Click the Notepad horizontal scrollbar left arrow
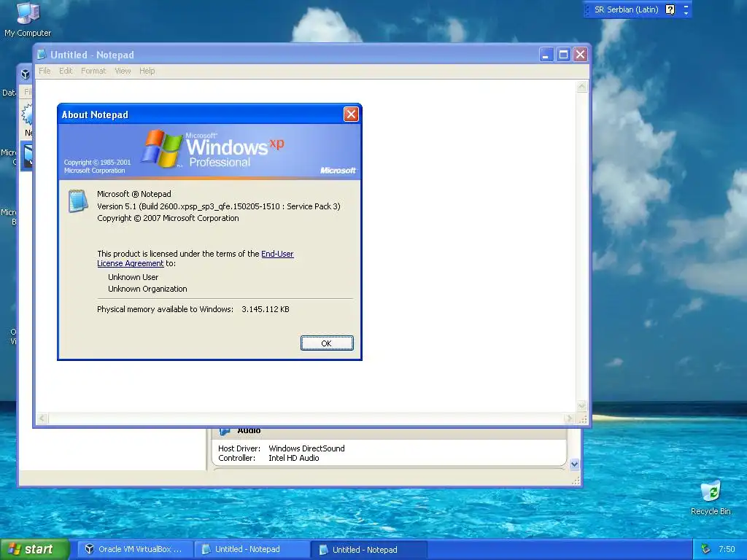Screen dimensions: 747x560 [42, 419]
